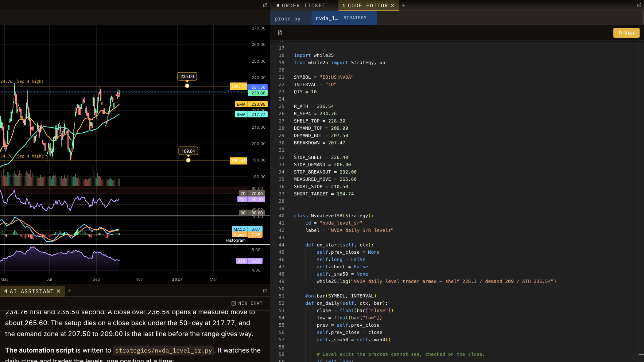Place cursor on def on_daily line
The width and height of the screenshot is (644, 362).
coord(346,303)
